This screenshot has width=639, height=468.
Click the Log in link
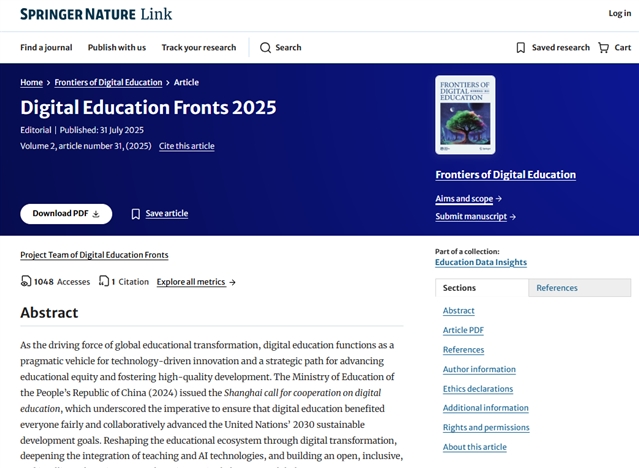(619, 14)
